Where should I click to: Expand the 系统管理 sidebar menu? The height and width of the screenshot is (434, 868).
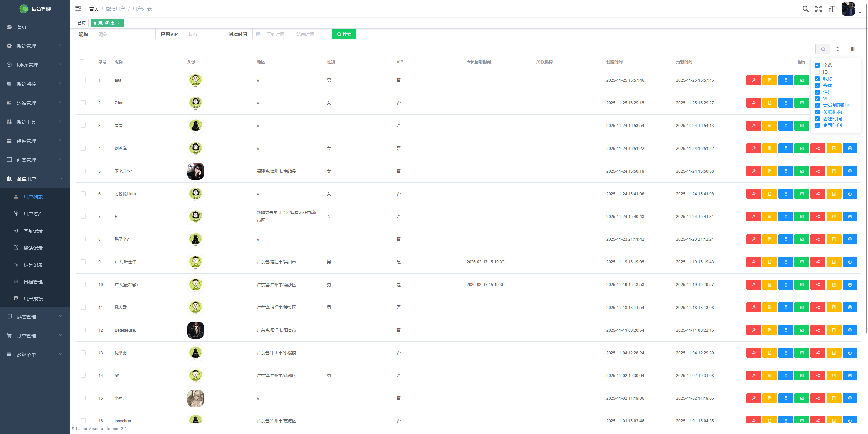tap(35, 46)
